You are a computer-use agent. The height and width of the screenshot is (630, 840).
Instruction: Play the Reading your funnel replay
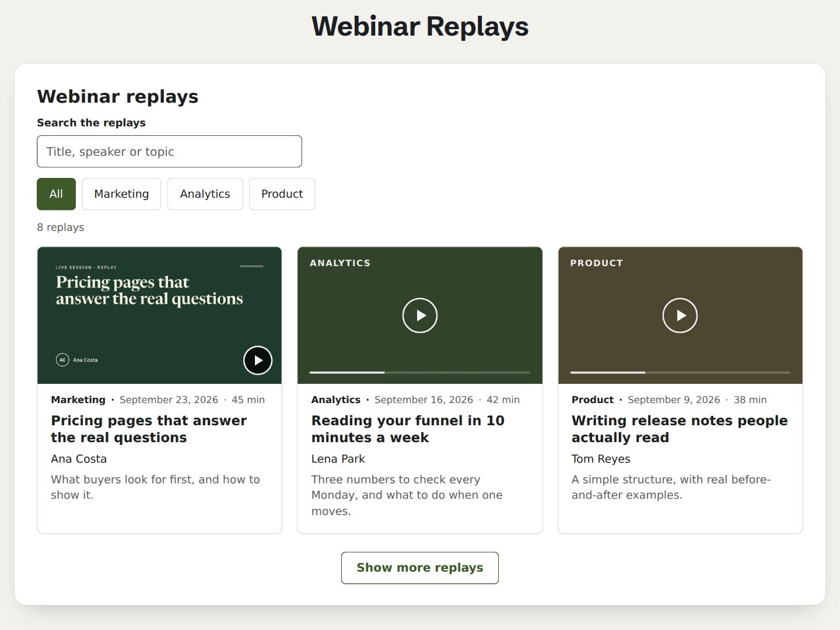(420, 316)
